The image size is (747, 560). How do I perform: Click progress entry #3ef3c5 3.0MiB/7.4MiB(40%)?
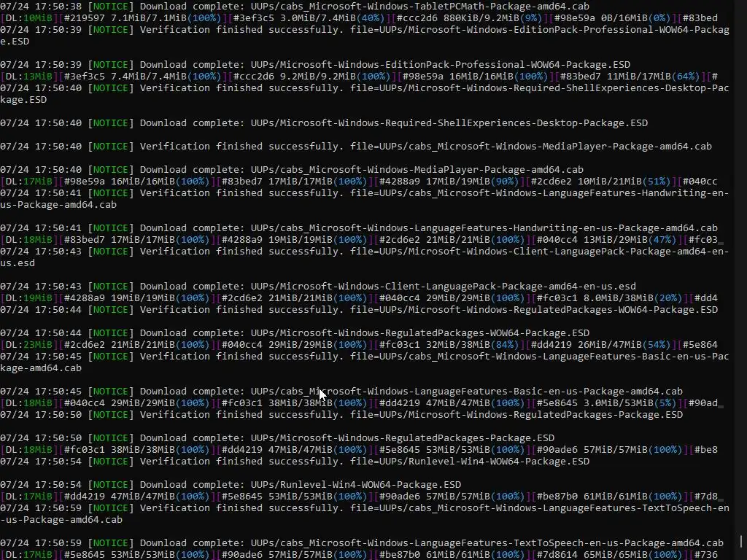coord(309,18)
